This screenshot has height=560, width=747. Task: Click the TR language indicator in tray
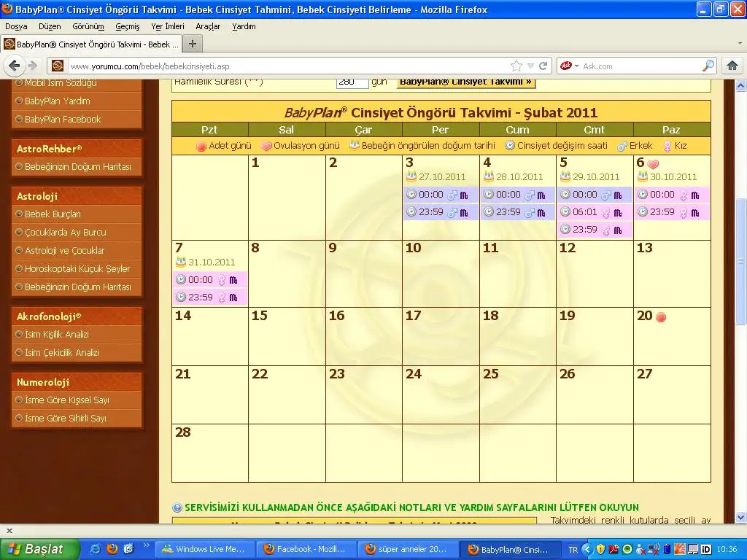pos(573,550)
